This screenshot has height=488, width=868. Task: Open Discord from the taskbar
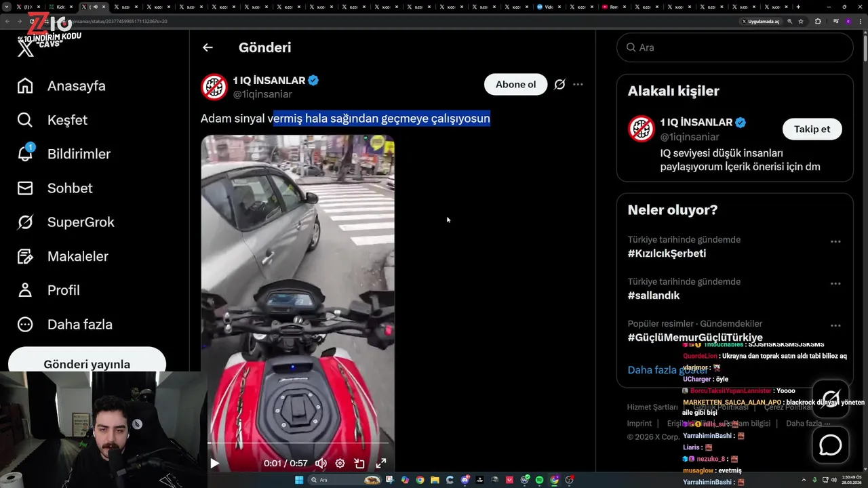coord(465,480)
